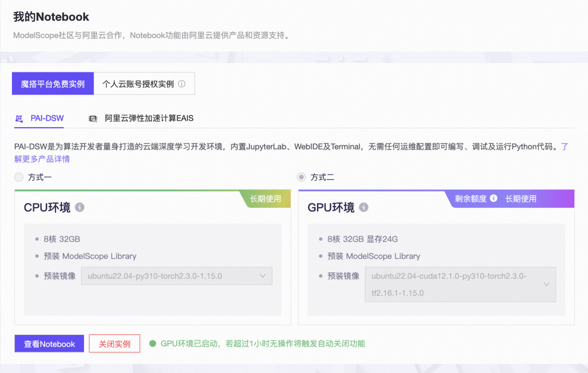Click the 预装镜像 label in the GPU card
Viewport: 588px width, 373px height.
pos(343,276)
